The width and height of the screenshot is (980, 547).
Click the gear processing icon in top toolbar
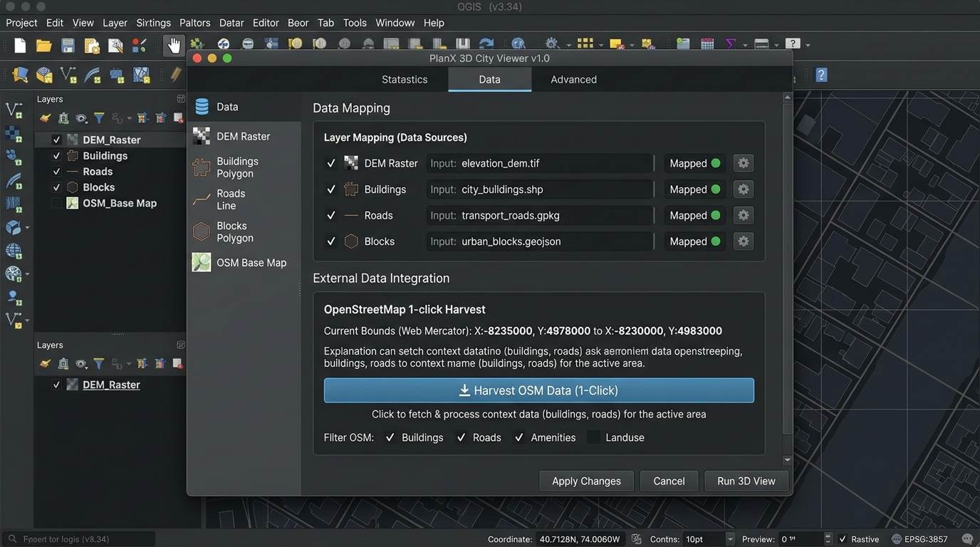coord(551,44)
